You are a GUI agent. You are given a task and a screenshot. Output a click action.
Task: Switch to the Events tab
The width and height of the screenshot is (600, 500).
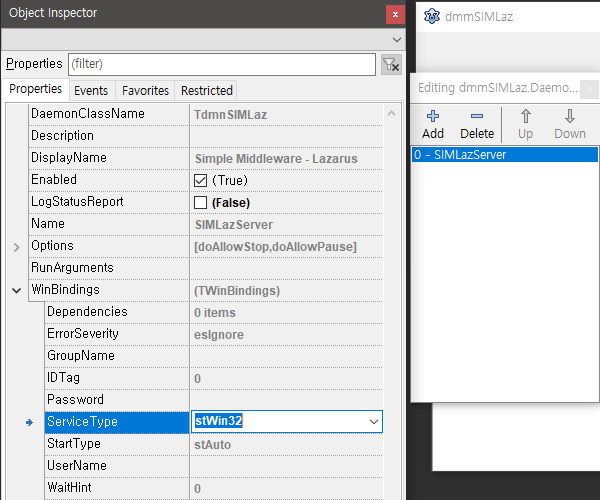tap(91, 90)
